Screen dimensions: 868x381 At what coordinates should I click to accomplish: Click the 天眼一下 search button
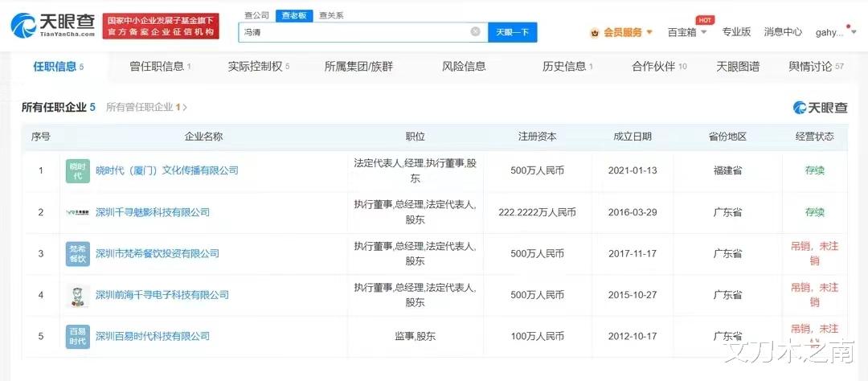point(512,32)
